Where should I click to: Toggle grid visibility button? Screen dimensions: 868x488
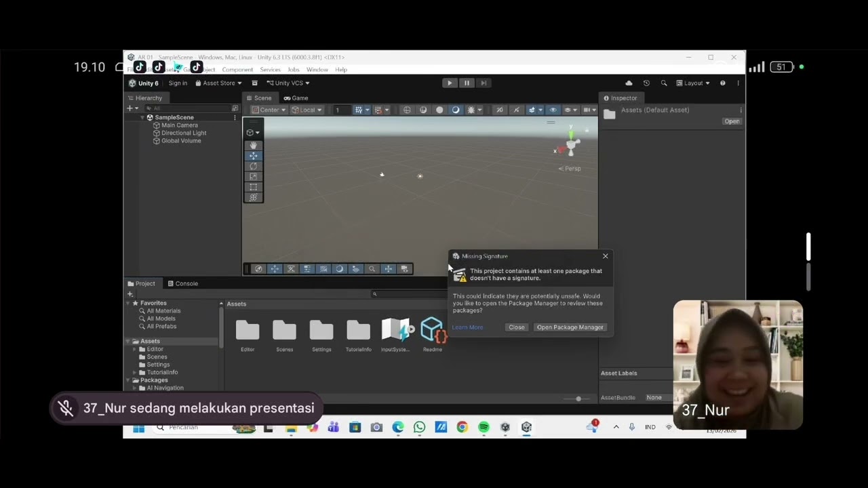coord(359,110)
